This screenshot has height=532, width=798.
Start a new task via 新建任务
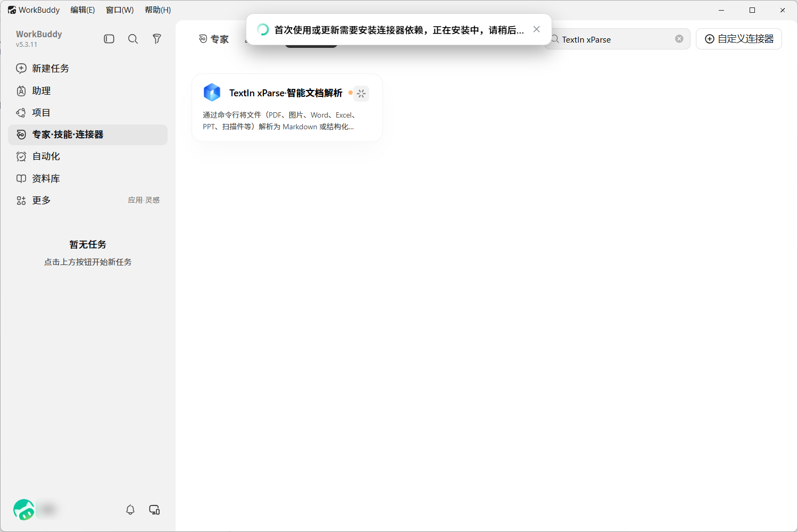pos(88,69)
